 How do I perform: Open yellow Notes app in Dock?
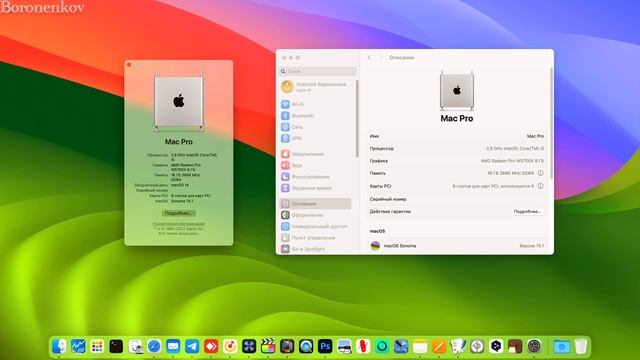click(420, 347)
